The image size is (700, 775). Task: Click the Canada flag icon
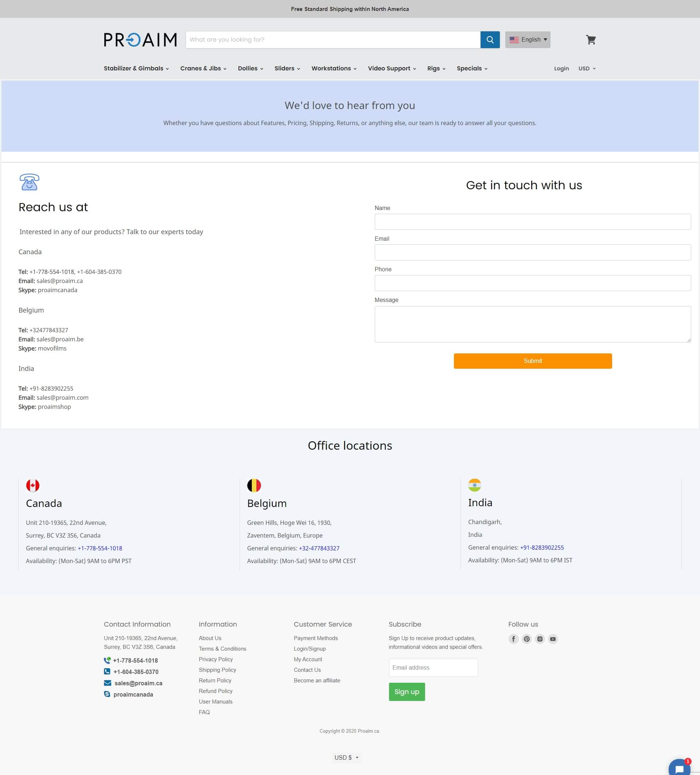pos(33,485)
